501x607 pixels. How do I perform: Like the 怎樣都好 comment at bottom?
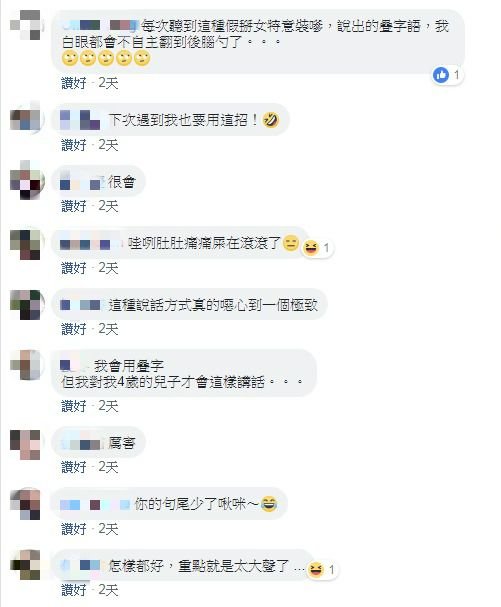coord(74,590)
